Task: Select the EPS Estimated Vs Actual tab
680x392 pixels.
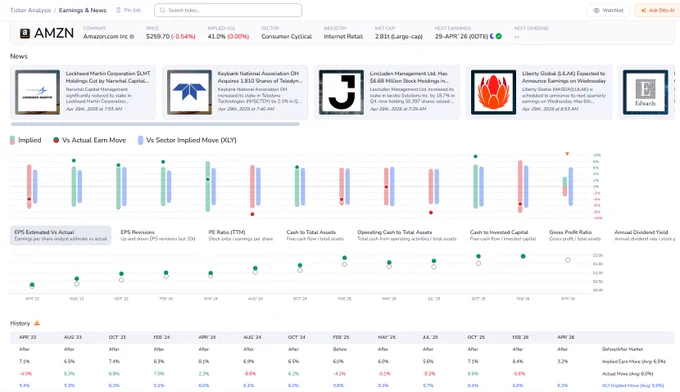Action: tap(61, 235)
